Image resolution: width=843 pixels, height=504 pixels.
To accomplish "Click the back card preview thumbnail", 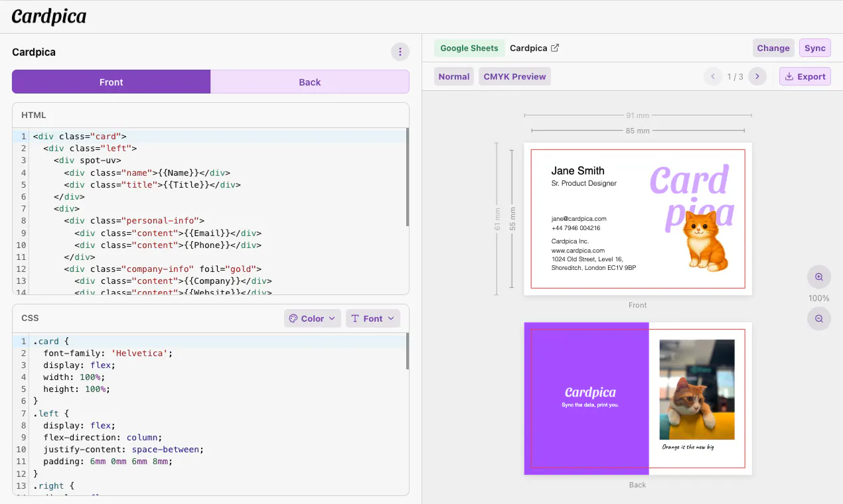I will 638,399.
